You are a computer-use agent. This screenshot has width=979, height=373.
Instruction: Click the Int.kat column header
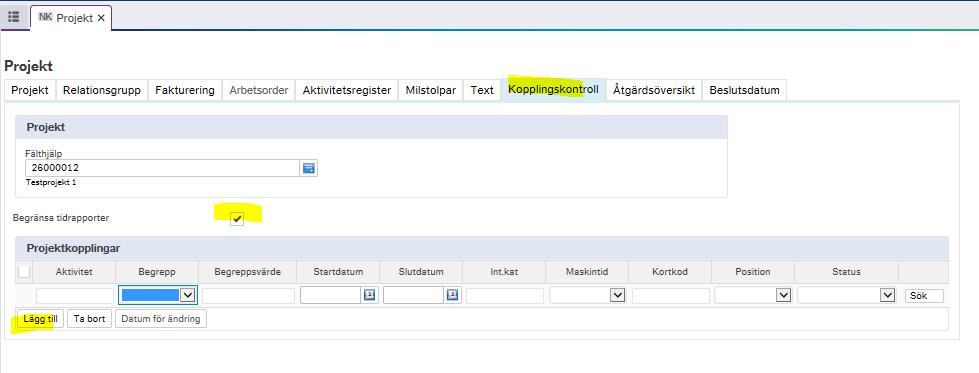(504, 272)
